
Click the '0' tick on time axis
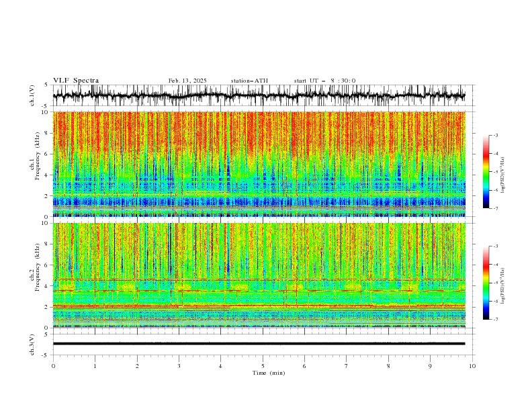[x=53, y=366]
